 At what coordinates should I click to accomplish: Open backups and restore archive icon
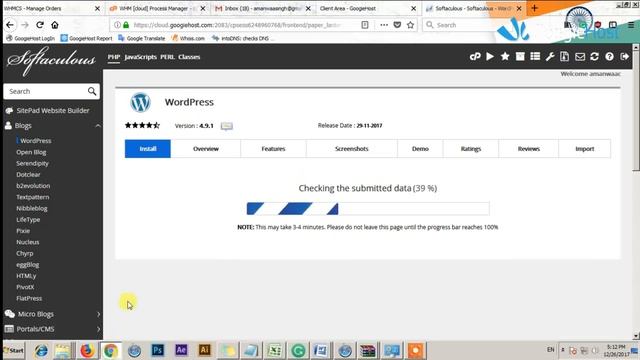(x=564, y=56)
